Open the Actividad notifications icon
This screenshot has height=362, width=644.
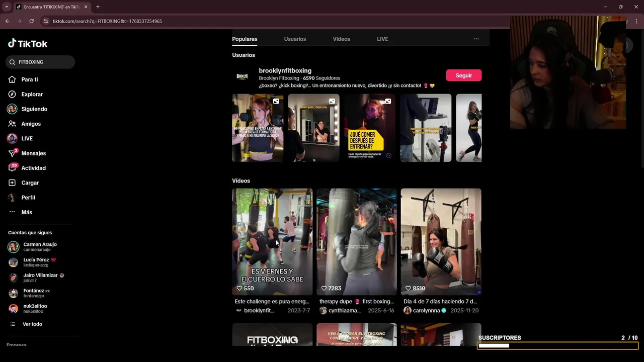click(x=13, y=167)
